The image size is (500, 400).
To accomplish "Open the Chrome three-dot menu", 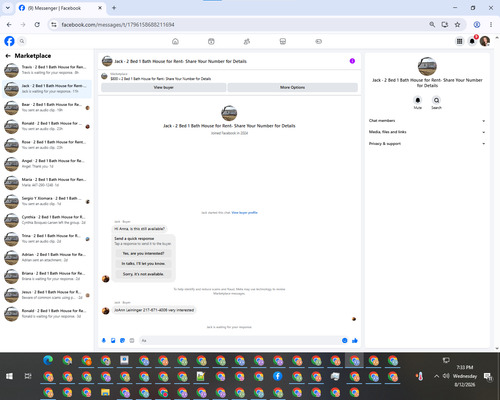I will pyautogui.click(x=491, y=25).
